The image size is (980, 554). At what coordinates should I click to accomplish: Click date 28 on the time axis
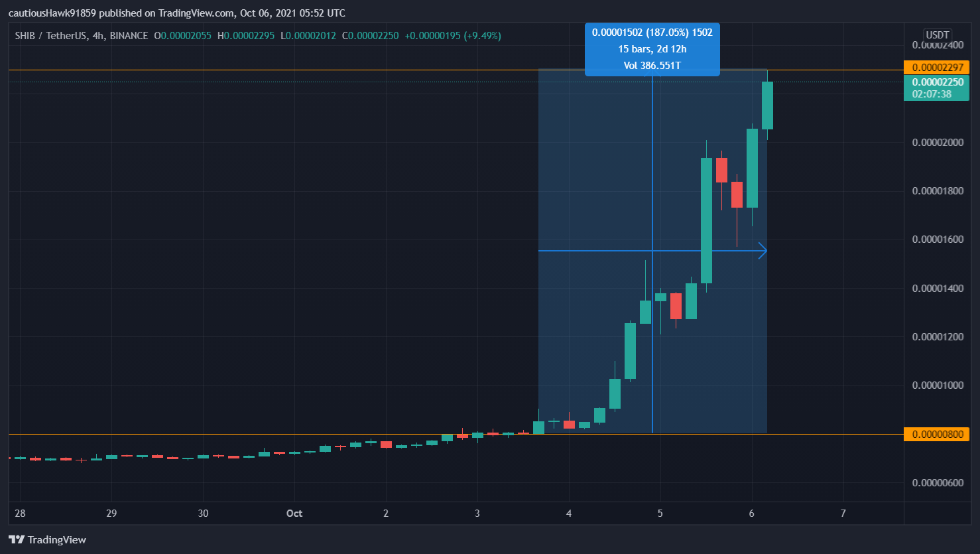pos(20,513)
